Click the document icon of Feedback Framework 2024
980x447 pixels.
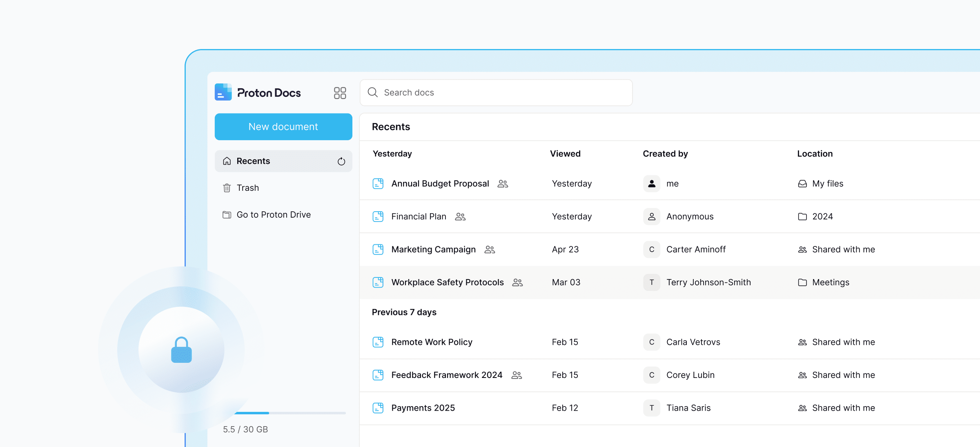coord(378,375)
